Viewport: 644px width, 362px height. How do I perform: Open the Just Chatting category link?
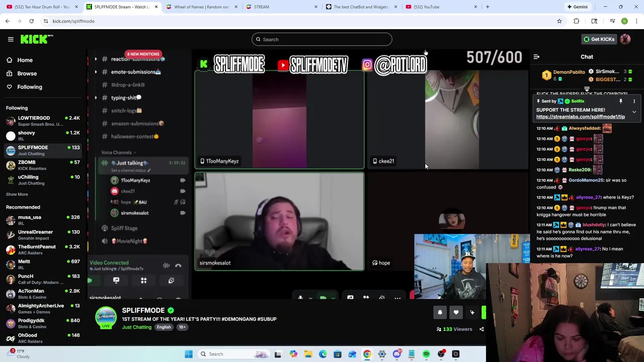[136, 327]
